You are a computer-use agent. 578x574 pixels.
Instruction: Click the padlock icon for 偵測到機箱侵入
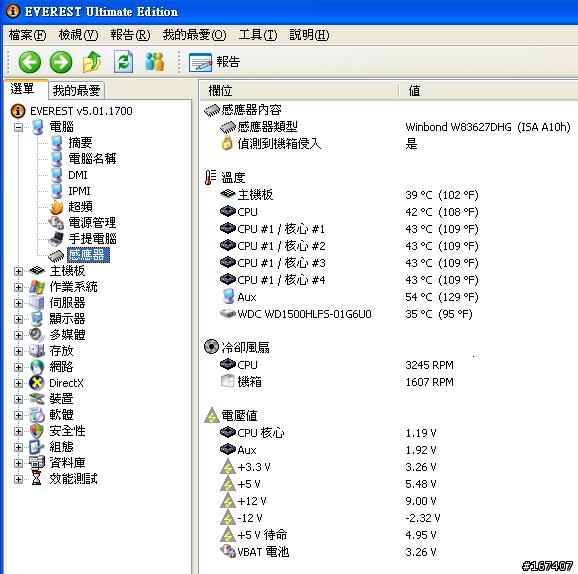[227, 143]
